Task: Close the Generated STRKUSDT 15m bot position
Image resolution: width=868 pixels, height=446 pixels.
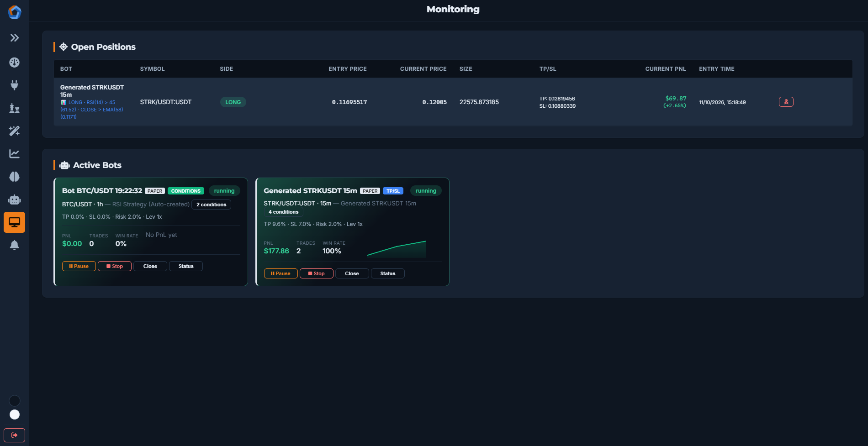Action: coord(352,273)
